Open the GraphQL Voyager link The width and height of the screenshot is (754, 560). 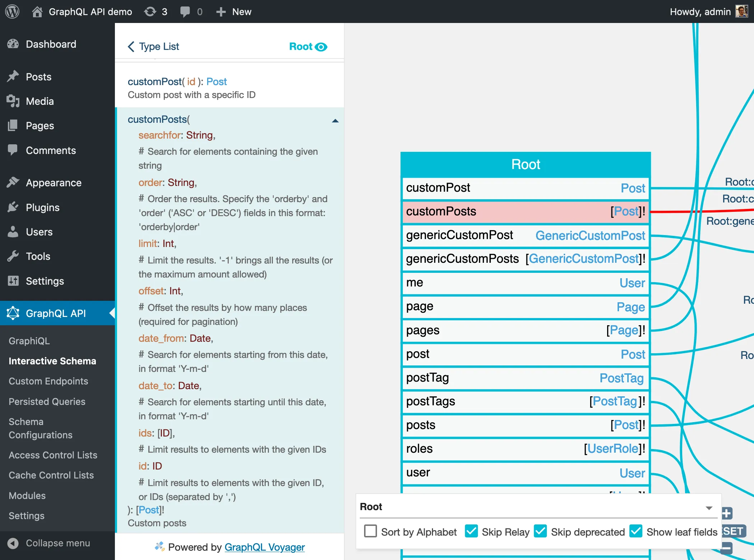click(x=265, y=547)
